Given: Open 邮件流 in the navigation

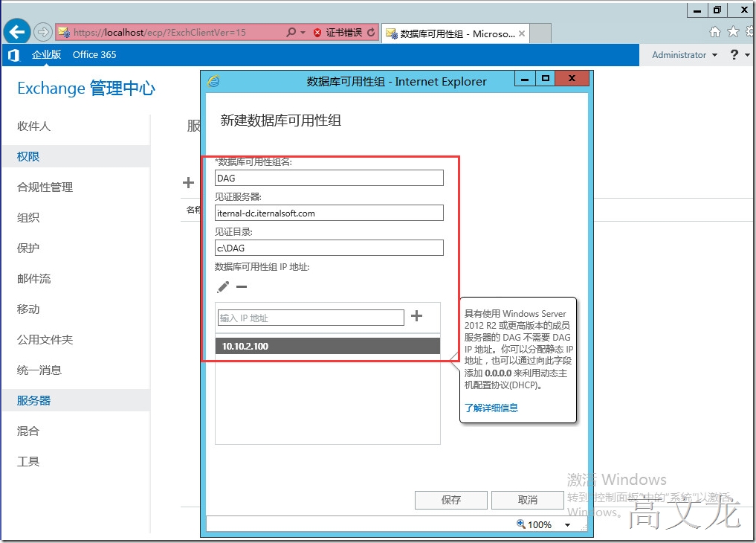Looking at the screenshot, I should click(x=33, y=279).
